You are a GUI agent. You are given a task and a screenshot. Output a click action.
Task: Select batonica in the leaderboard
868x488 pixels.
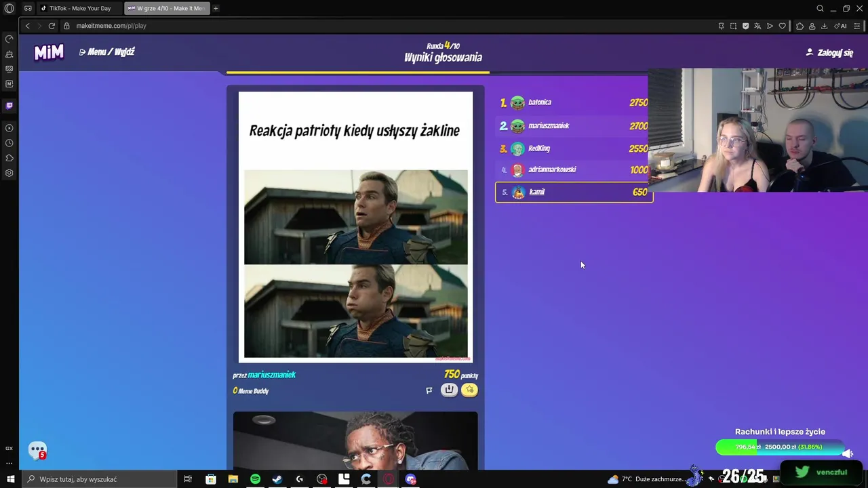[x=574, y=102]
